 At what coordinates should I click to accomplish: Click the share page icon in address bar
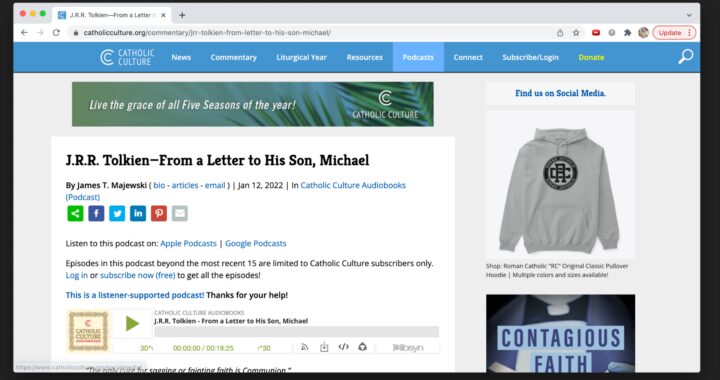pos(560,33)
